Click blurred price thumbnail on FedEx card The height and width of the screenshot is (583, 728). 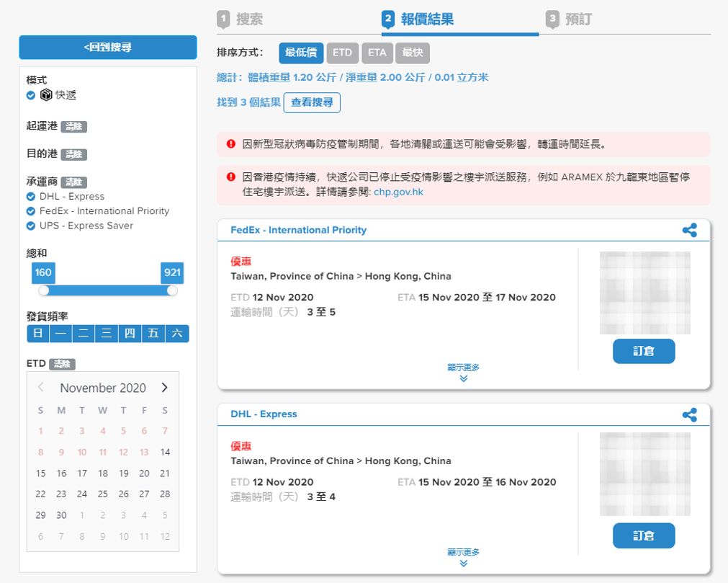tap(645, 293)
